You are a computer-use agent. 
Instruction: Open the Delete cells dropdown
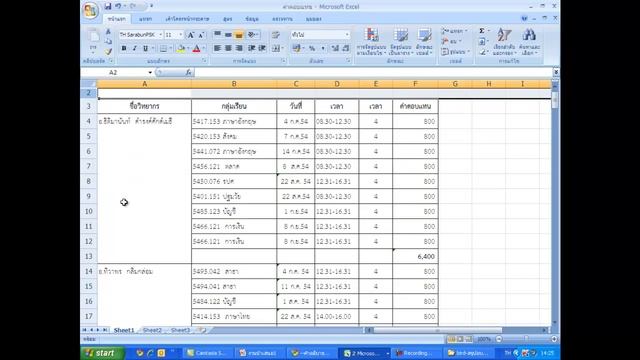[x=451, y=42]
